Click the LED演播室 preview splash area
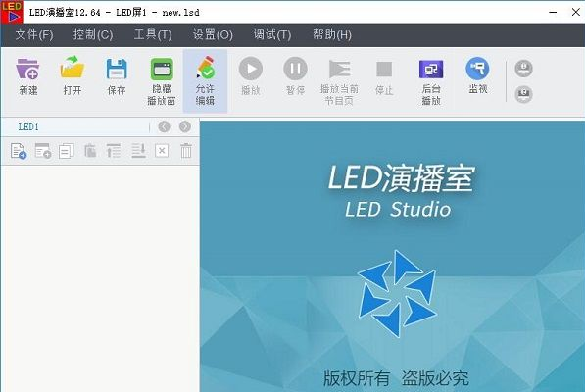Image resolution: width=585 pixels, height=392 pixels. pos(393,256)
